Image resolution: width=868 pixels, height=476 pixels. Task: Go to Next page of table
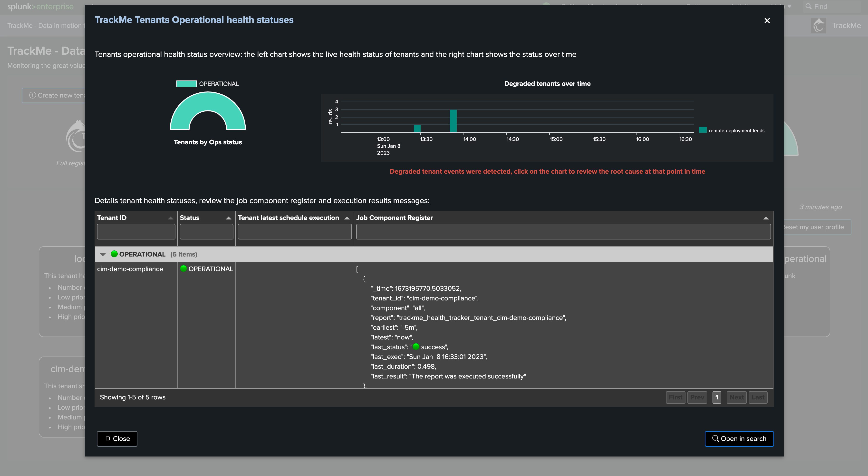coord(736,397)
